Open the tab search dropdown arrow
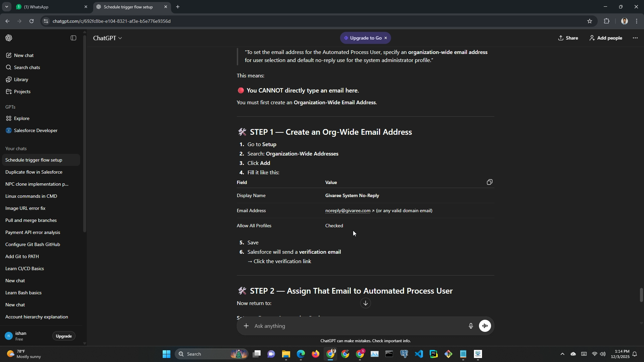The image size is (644, 362). [x=6, y=7]
